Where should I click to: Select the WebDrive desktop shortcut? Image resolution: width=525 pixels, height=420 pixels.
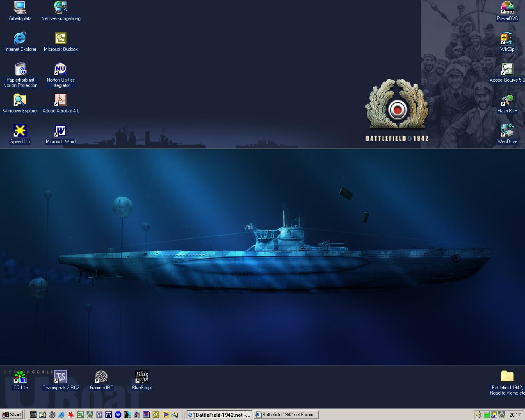tap(507, 134)
